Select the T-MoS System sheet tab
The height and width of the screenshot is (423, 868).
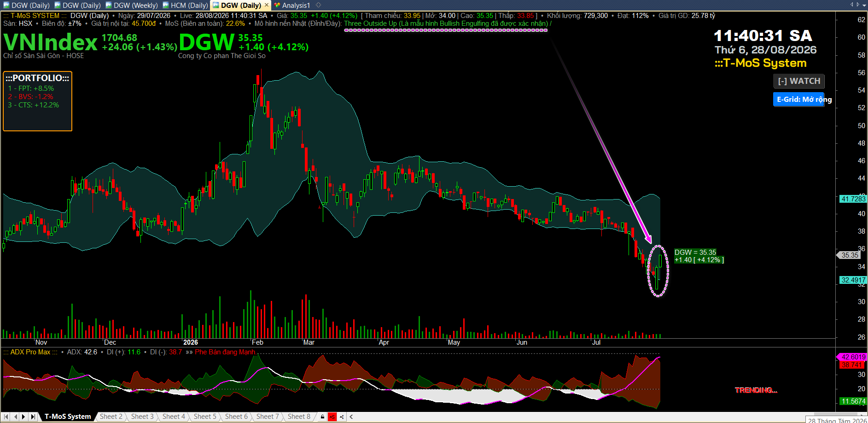[68, 417]
